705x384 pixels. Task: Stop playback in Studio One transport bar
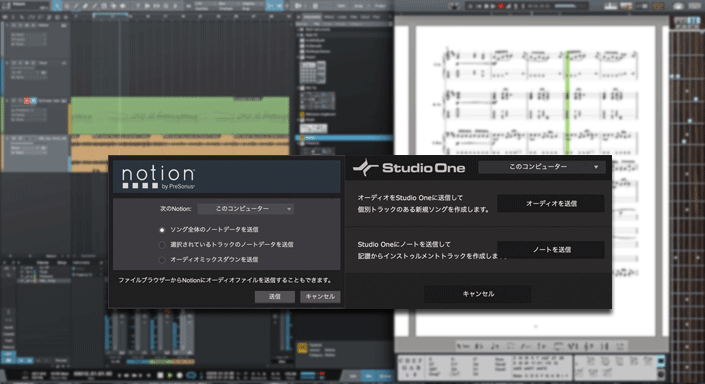[x=160, y=375]
